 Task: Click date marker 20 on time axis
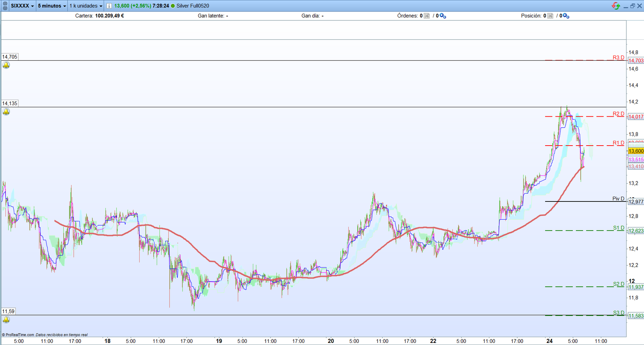click(331, 341)
